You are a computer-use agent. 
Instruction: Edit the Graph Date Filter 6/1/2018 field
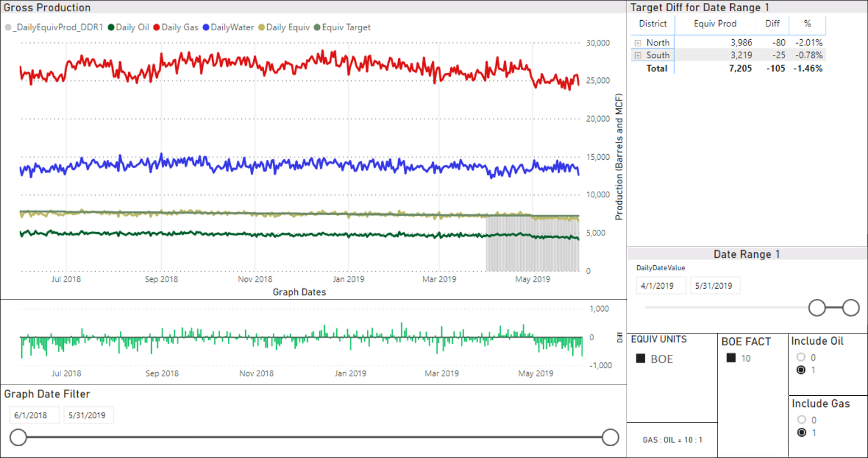(x=34, y=415)
